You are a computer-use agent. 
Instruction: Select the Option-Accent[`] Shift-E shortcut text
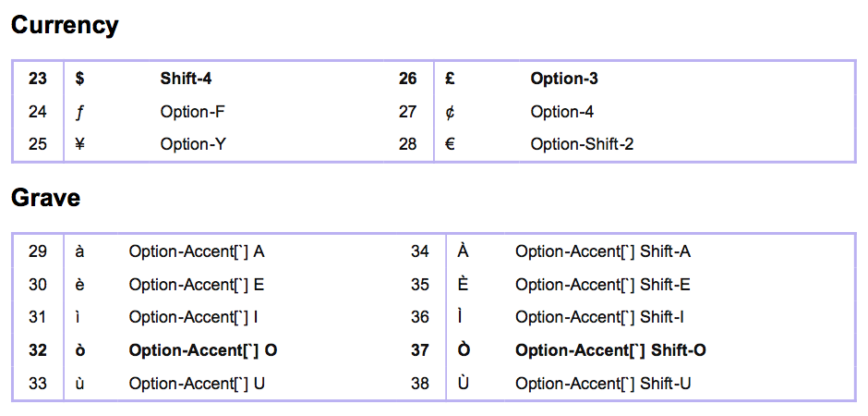602,285
